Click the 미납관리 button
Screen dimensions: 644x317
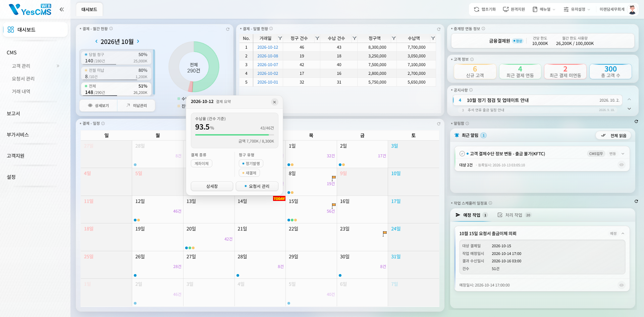(x=137, y=105)
